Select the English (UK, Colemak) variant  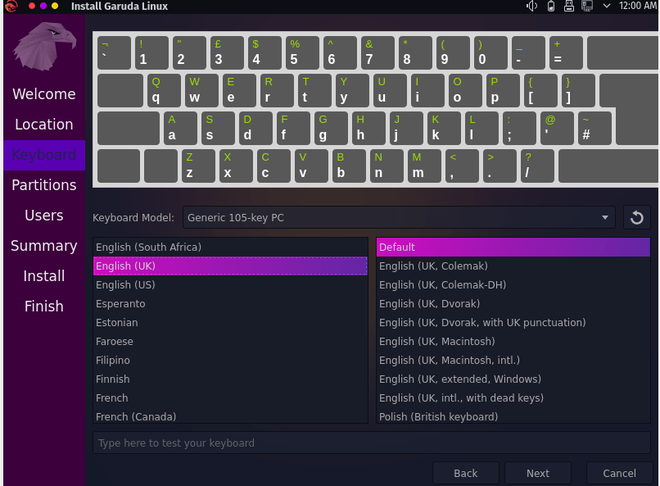(513, 266)
